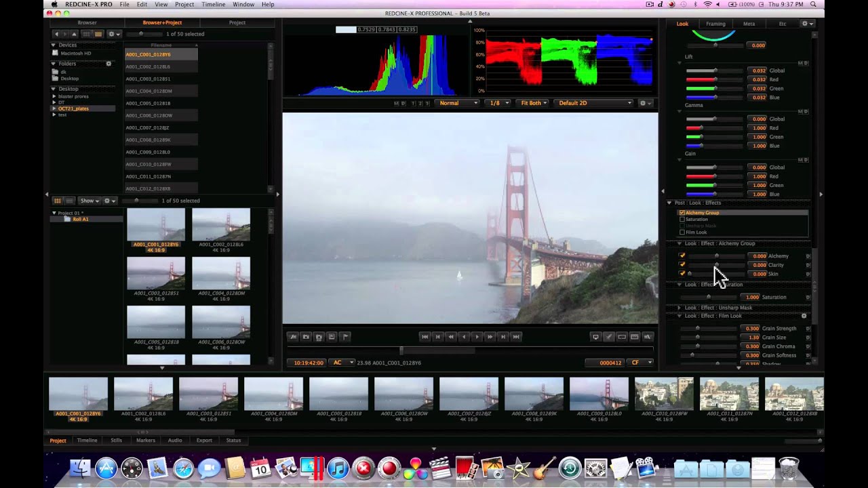Click the external monitor icon below the viewer
This screenshot has width=868, height=488.
pos(595,337)
